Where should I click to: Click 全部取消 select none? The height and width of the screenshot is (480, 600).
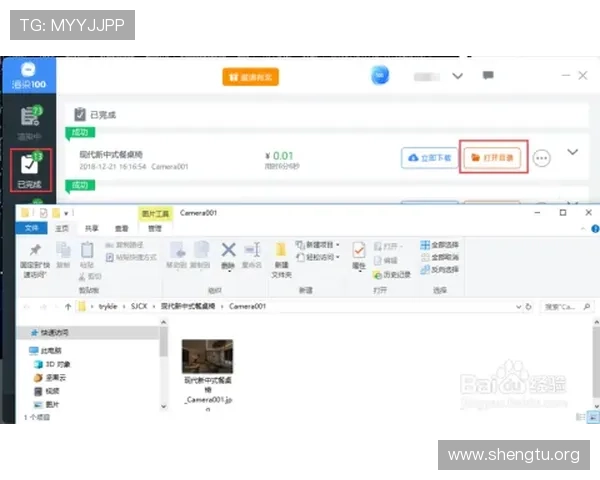point(439,257)
